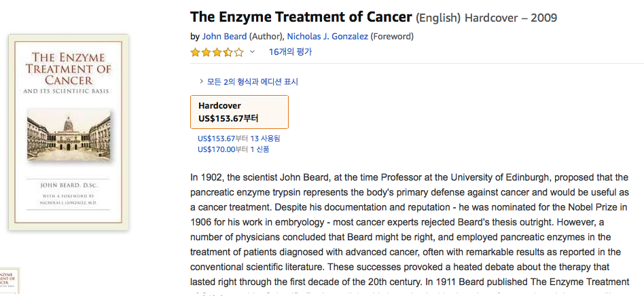Open the US$153.67부터 13 사용됨 used offers link
Image resolution: width=644 pixels, height=296 pixels.
(x=238, y=138)
